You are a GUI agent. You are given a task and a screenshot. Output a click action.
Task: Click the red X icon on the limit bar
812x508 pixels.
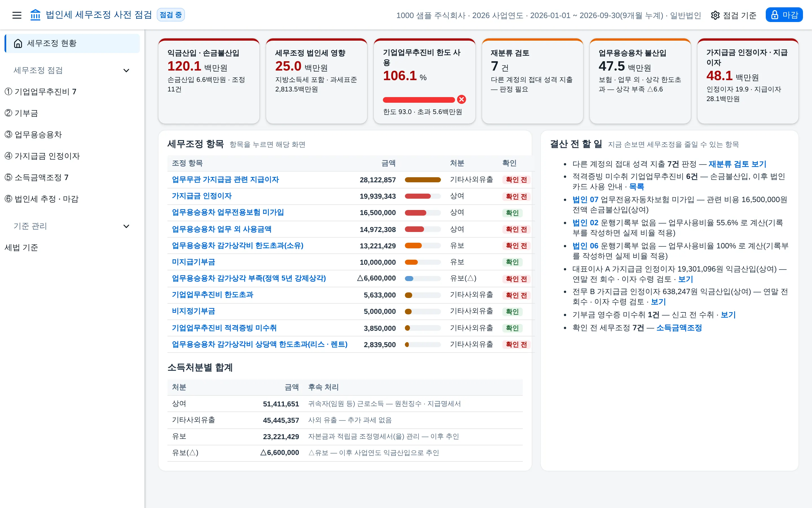coord(461,99)
